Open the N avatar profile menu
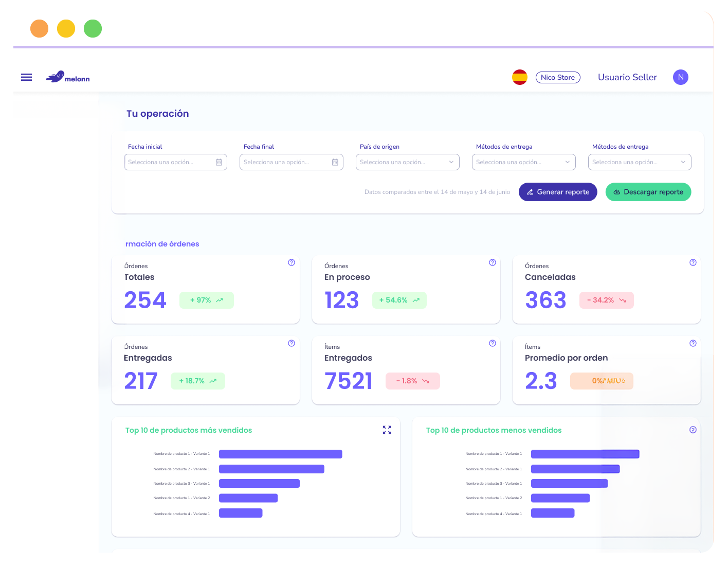Viewport: 728px width, 566px height. click(680, 77)
